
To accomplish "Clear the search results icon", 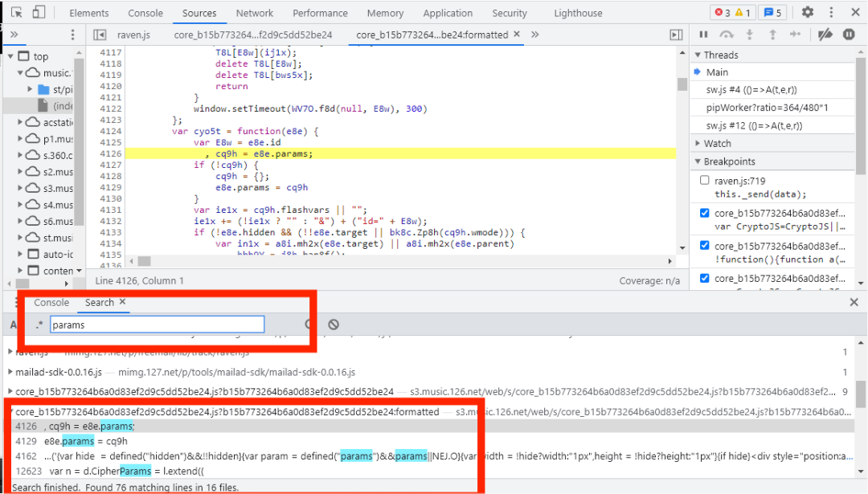I will coord(333,325).
